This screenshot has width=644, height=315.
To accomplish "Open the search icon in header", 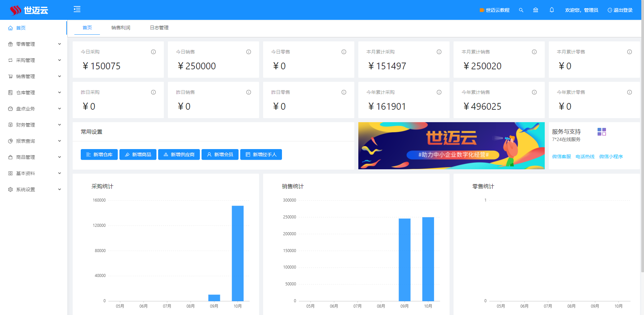I will click(x=521, y=10).
